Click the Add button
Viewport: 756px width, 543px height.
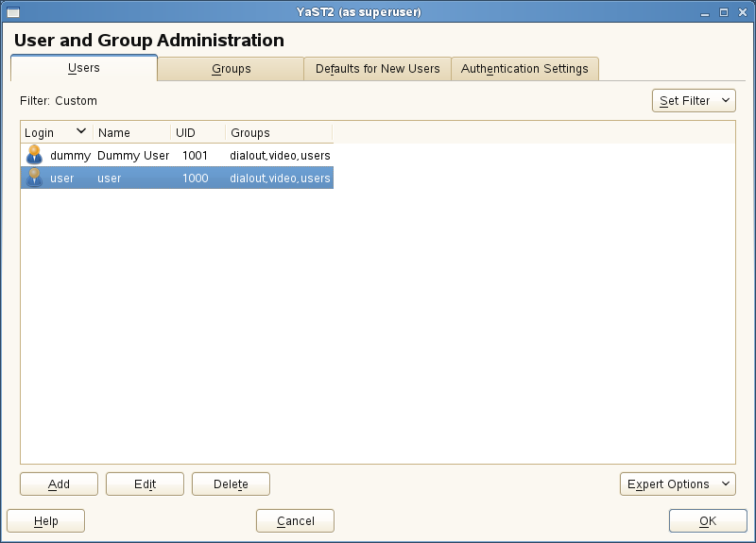pos(59,484)
